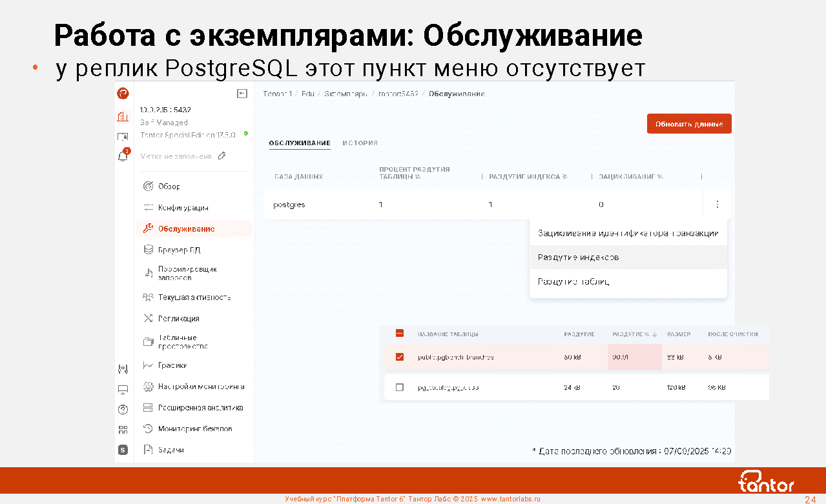Open Мониторинг бекапов in sidebar
This screenshot has height=504, width=826.
click(194, 428)
